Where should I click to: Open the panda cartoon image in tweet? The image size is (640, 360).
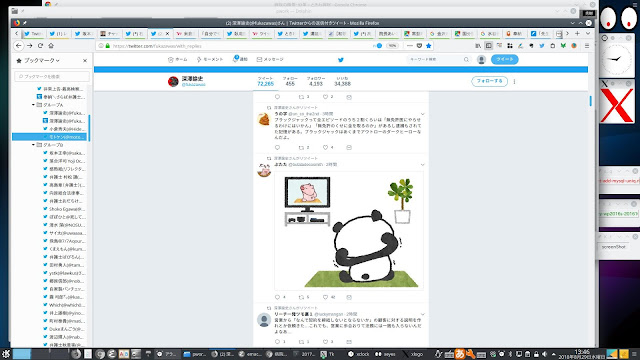click(349, 231)
